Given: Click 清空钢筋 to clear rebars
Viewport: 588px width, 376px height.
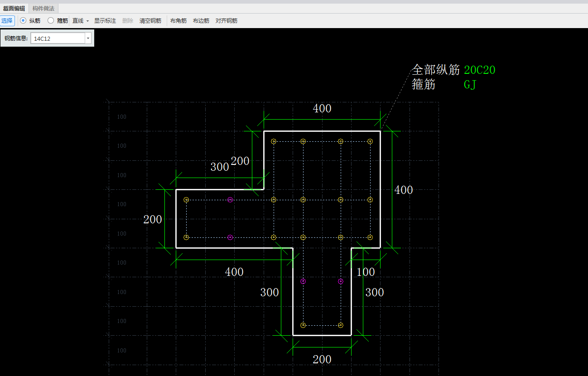Looking at the screenshot, I should tap(150, 21).
